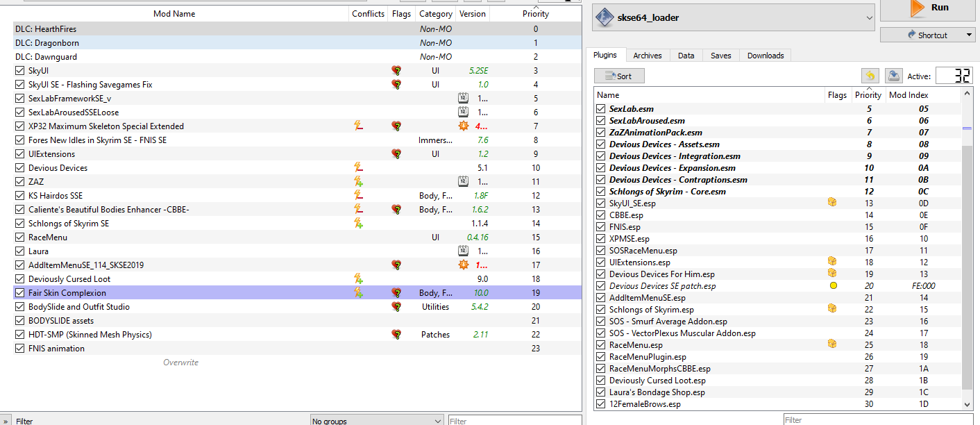
Task: Click the archive flag icon for RaceMenu.esp
Action: click(832, 344)
